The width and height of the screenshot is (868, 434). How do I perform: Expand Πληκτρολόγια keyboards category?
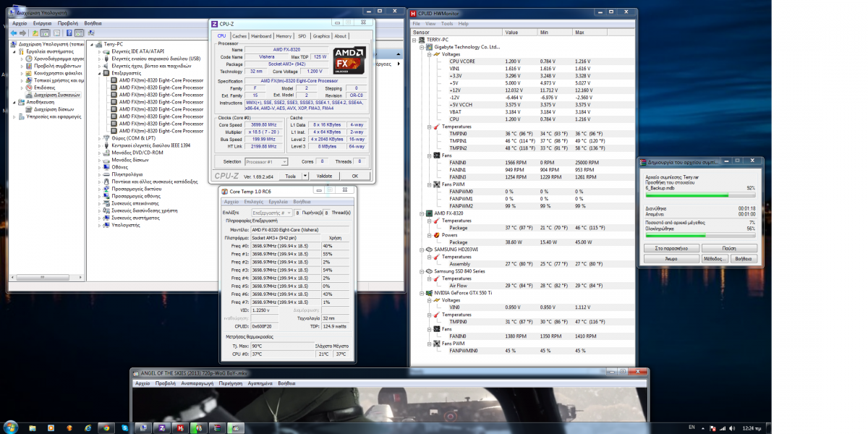[99, 174]
